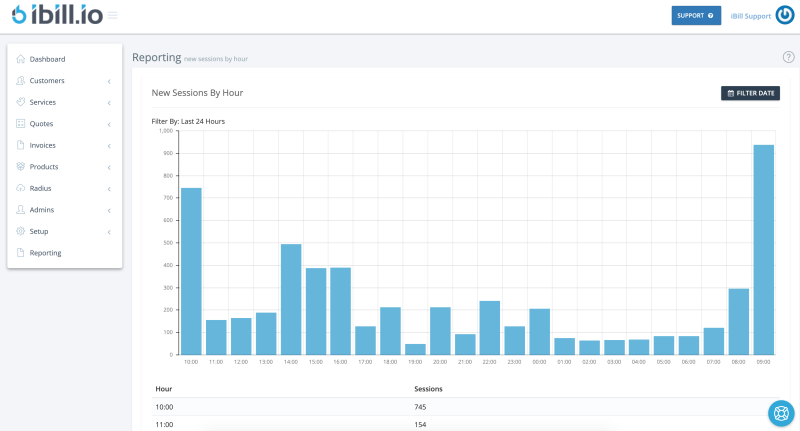This screenshot has height=431, width=800.
Task: Click the Customers people icon
Action: coord(20,81)
